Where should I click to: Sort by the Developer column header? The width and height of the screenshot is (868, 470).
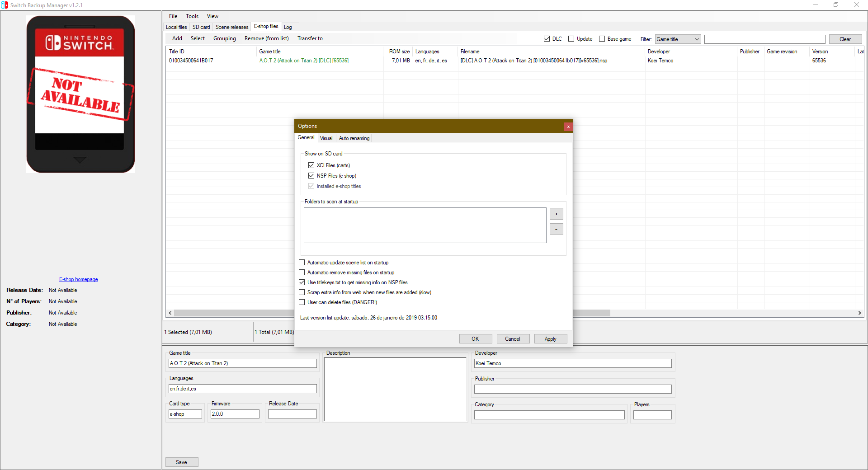[691, 52]
